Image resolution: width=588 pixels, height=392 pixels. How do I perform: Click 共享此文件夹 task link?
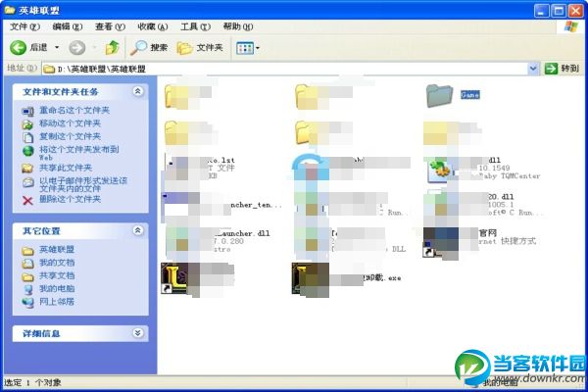pyautogui.click(x=66, y=168)
